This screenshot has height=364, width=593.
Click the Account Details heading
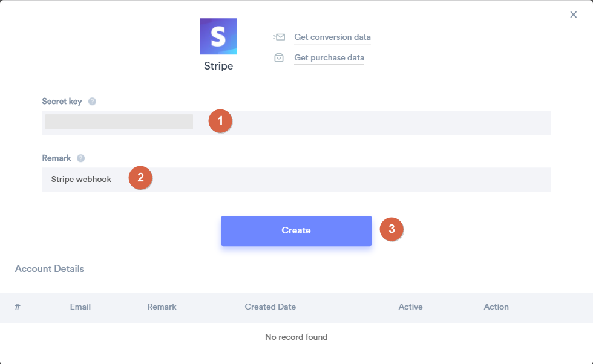click(50, 268)
